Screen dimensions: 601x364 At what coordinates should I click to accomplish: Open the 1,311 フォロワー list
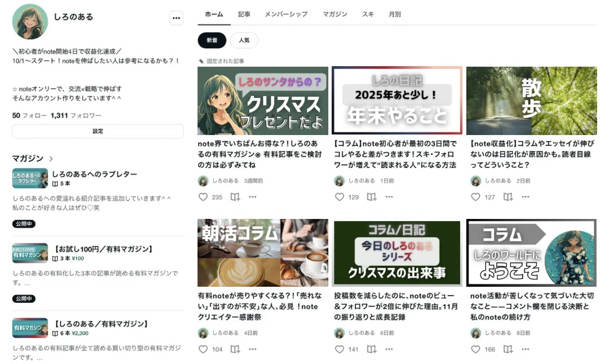[x=76, y=116]
